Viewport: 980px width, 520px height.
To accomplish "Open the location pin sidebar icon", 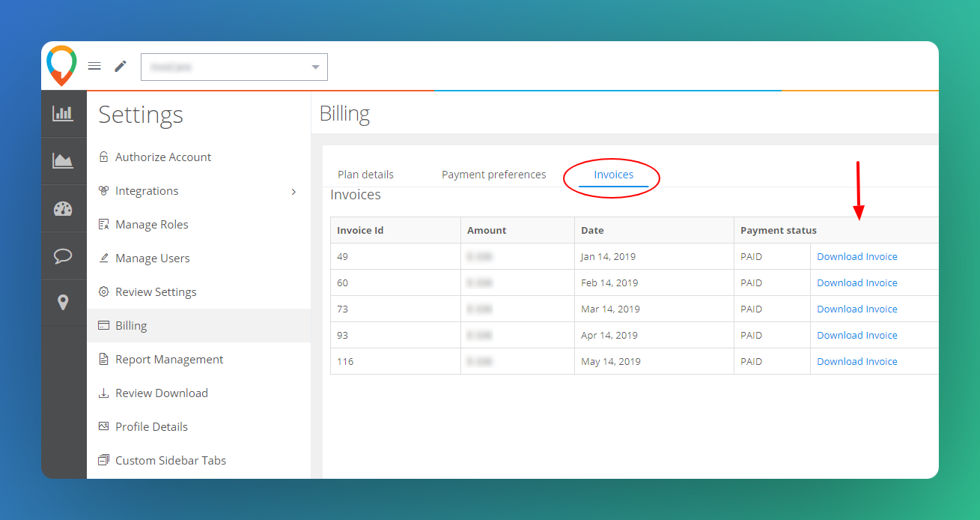I will click(x=63, y=302).
